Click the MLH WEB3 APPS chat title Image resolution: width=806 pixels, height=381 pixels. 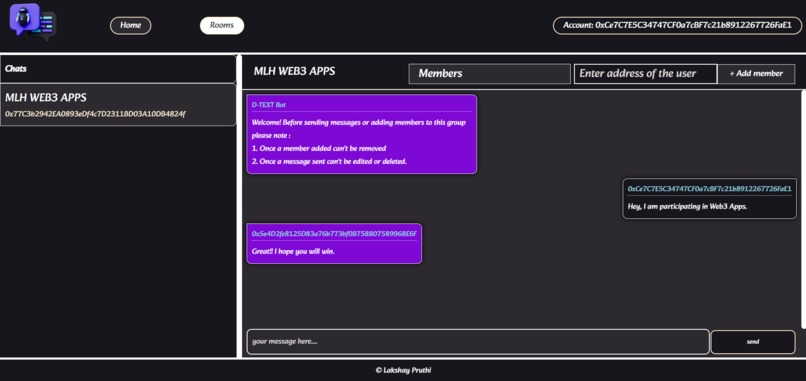[294, 71]
